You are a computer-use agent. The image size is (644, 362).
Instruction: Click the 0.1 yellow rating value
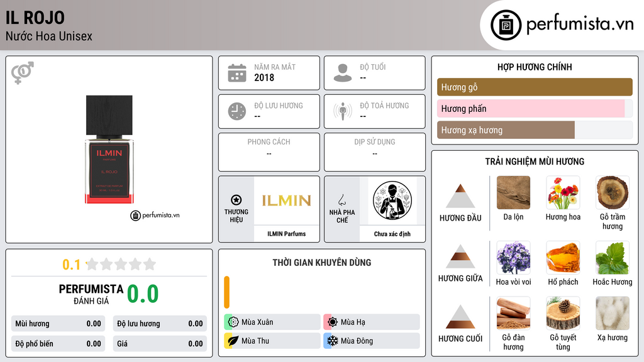click(x=72, y=265)
